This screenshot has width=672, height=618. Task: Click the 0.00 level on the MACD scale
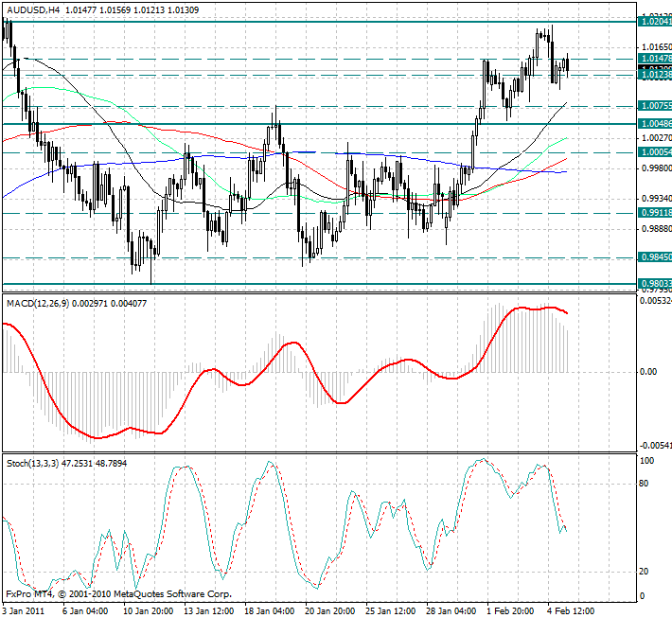pyautogui.click(x=648, y=371)
